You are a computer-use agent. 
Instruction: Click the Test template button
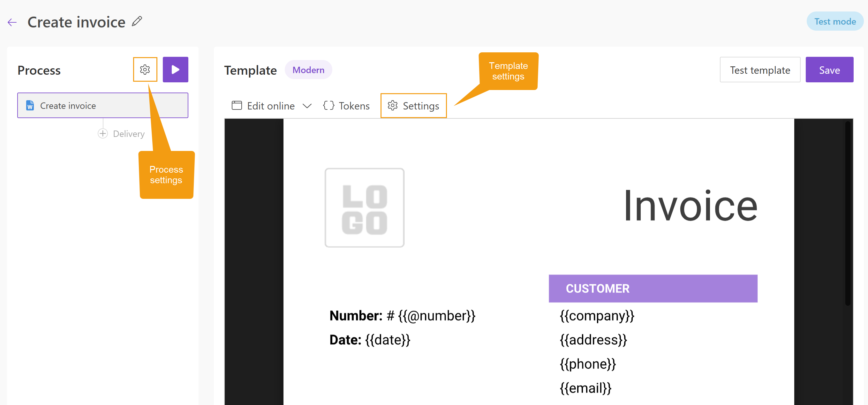760,69
